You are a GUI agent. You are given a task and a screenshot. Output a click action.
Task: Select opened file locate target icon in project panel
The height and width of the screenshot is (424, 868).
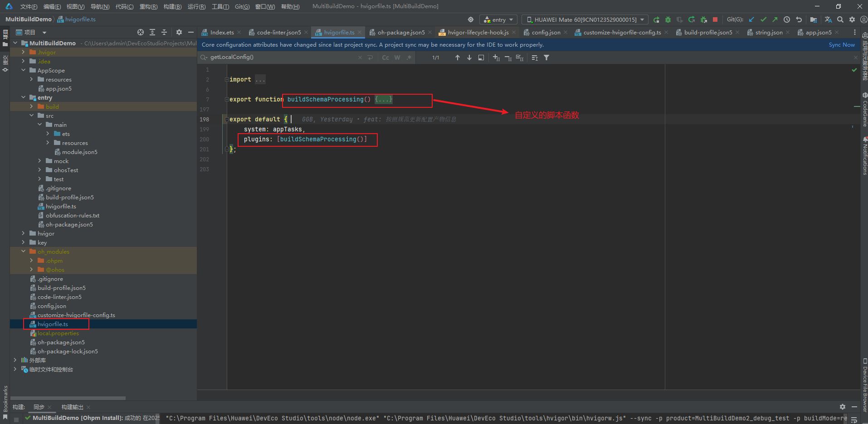point(141,32)
